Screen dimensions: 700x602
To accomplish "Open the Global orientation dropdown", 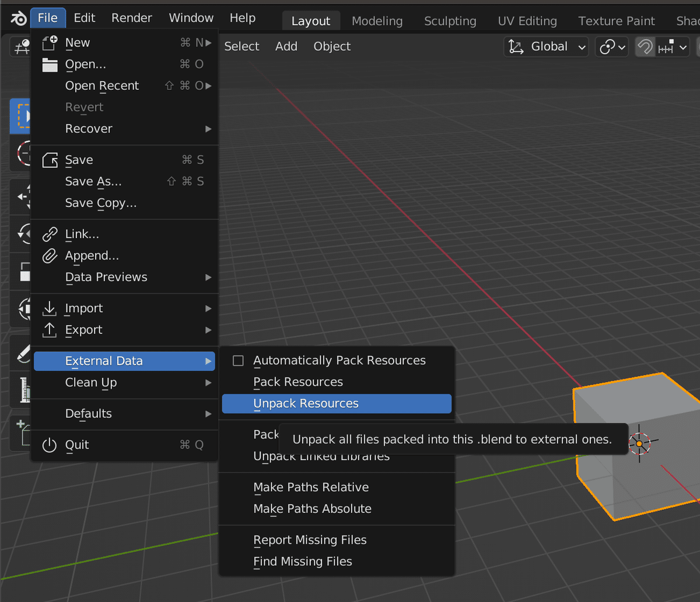I will [547, 47].
